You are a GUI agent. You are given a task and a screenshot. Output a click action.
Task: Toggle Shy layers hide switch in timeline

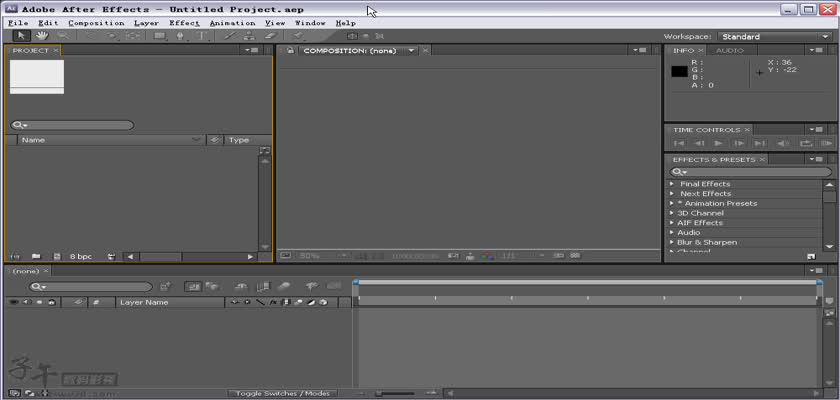coord(242,286)
